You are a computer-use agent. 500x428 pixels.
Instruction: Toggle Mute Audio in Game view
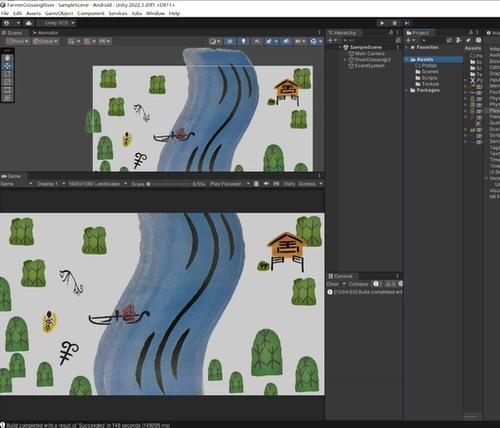(266, 184)
